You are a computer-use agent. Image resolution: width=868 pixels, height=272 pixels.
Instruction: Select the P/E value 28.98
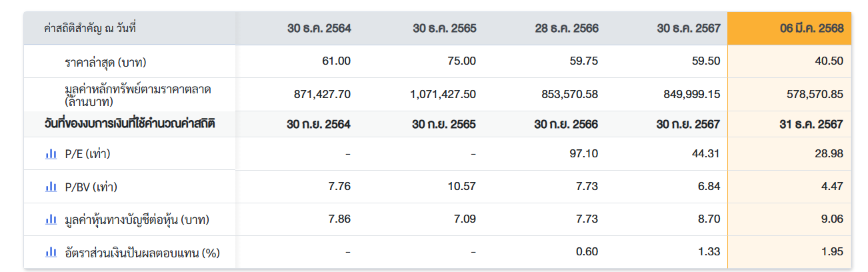click(x=829, y=153)
